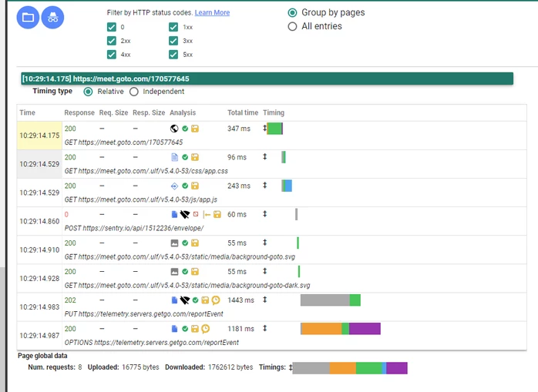
Task: Click the Response column header
Action: [79, 113]
